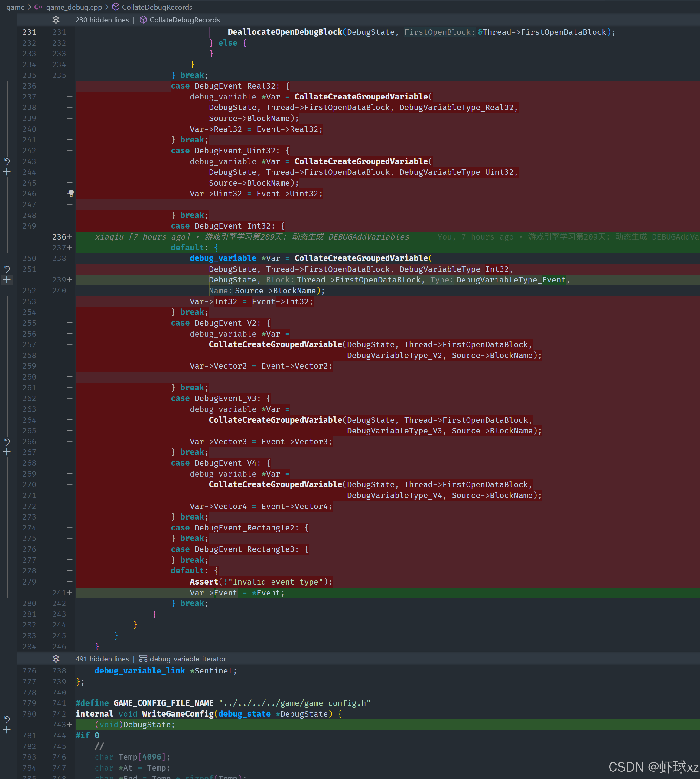
Task: Click the lightbulb code action on line 246
Action: [71, 193]
